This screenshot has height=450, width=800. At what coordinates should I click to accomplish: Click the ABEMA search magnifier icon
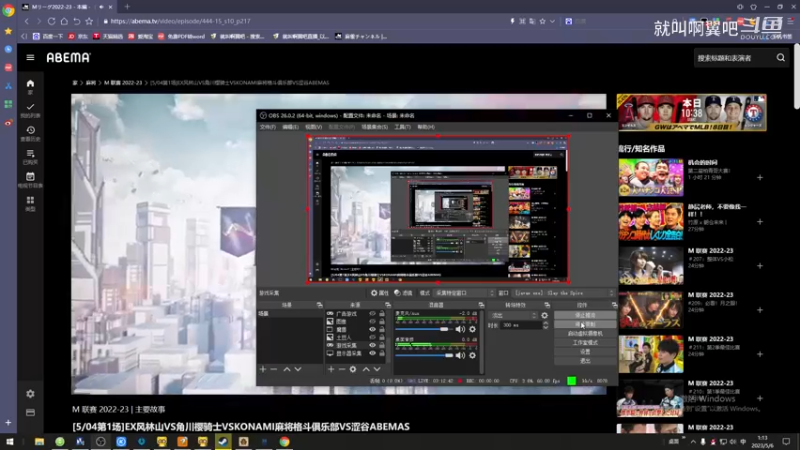[781, 58]
